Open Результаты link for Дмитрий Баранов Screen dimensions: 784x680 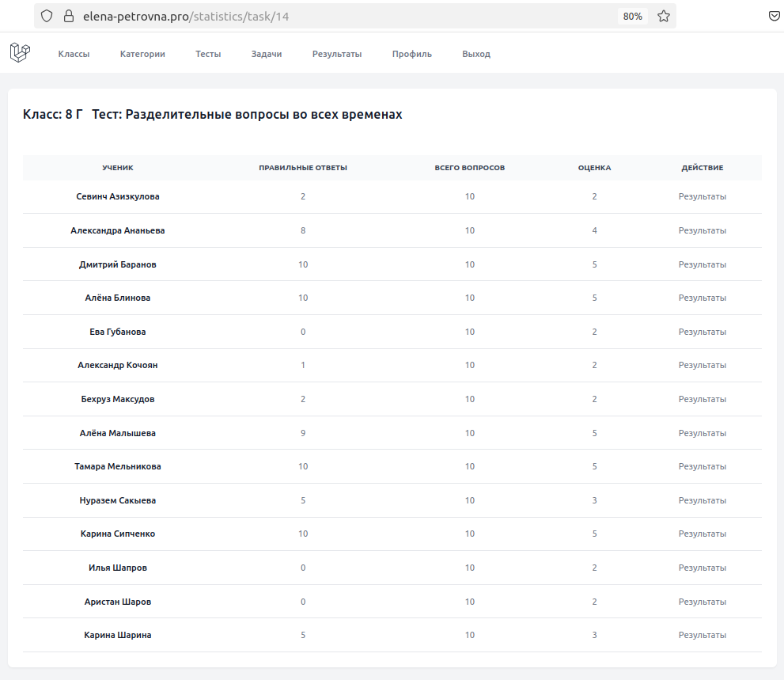[x=702, y=264]
